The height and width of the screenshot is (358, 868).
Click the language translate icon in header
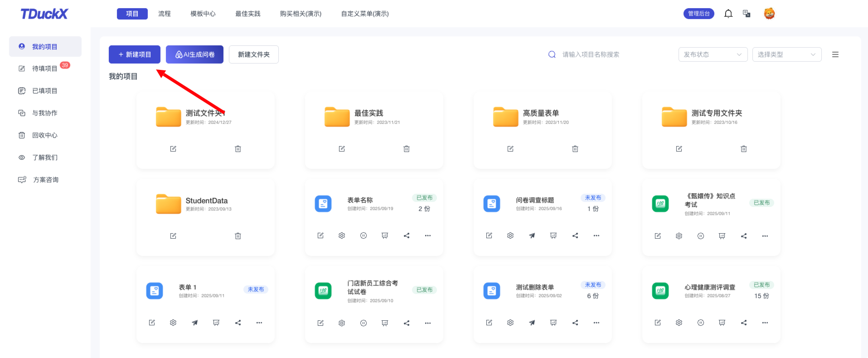pos(747,14)
